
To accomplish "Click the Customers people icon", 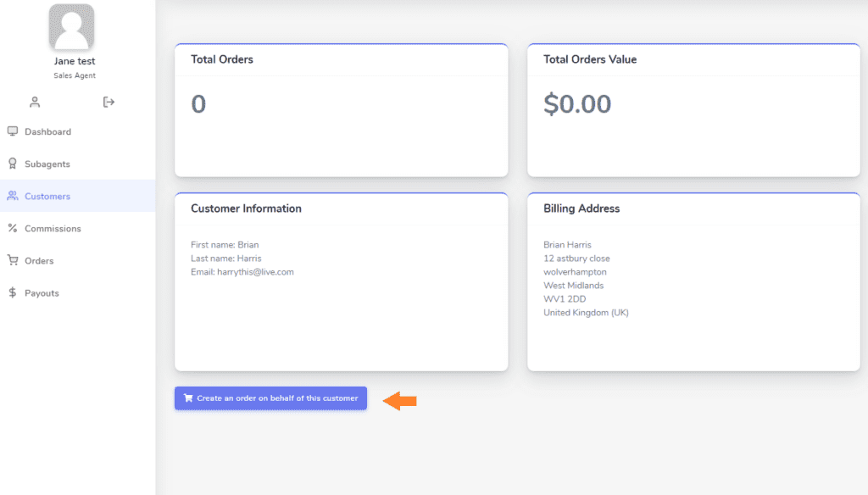I will pos(12,196).
